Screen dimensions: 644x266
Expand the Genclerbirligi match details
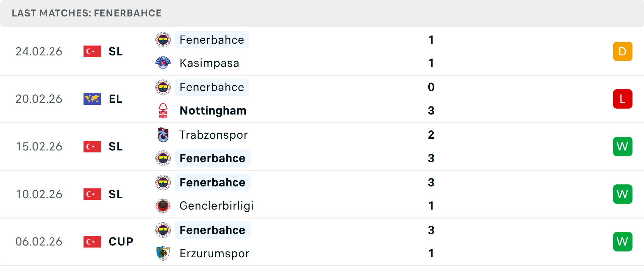coord(322,194)
